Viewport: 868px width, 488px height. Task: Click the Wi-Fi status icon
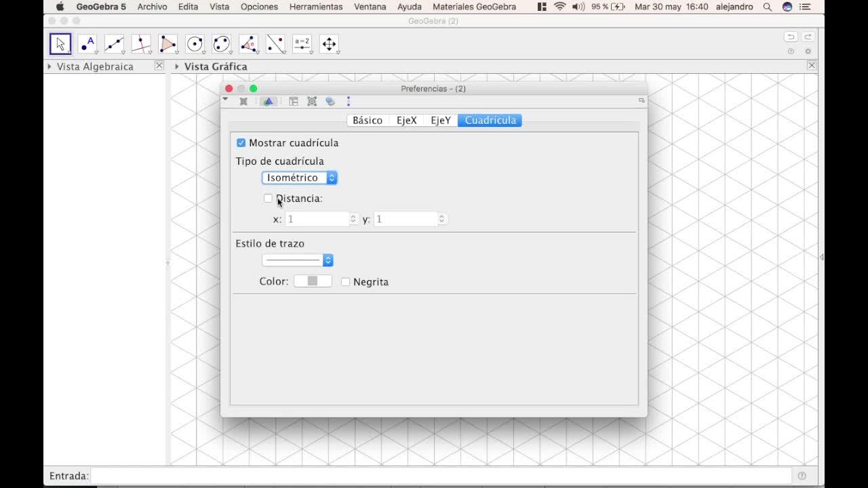(559, 7)
